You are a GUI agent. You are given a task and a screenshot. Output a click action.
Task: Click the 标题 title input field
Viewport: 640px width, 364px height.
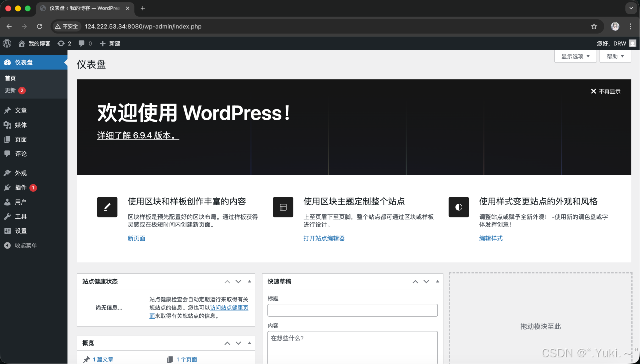pyautogui.click(x=352, y=310)
